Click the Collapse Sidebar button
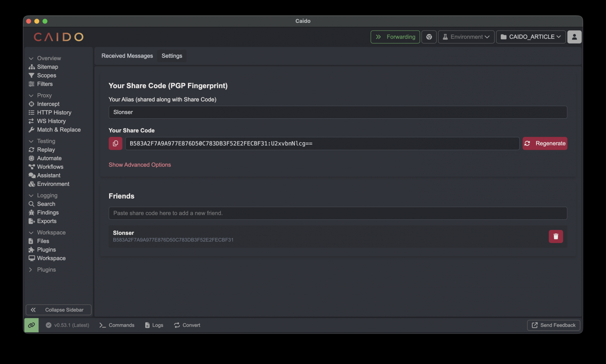606x364 pixels. pyautogui.click(x=59, y=310)
